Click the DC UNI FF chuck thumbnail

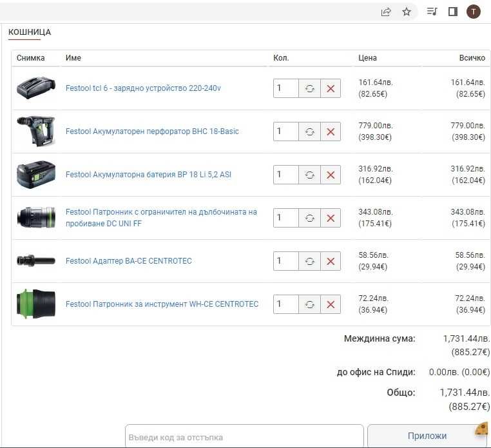(x=36, y=217)
